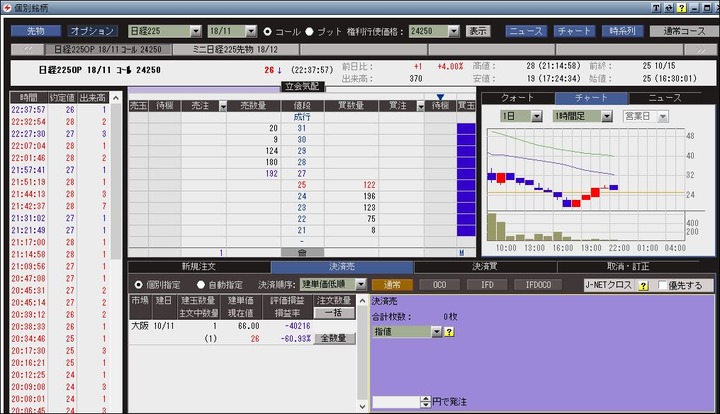Switch to the ニュース panel tab
720x414 pixels.
[665, 98]
